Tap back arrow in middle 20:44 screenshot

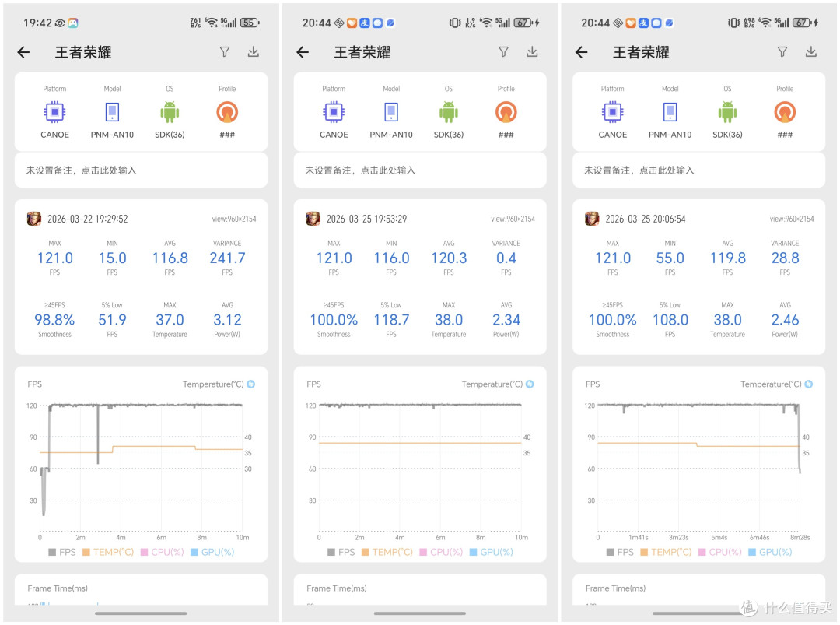tap(303, 52)
